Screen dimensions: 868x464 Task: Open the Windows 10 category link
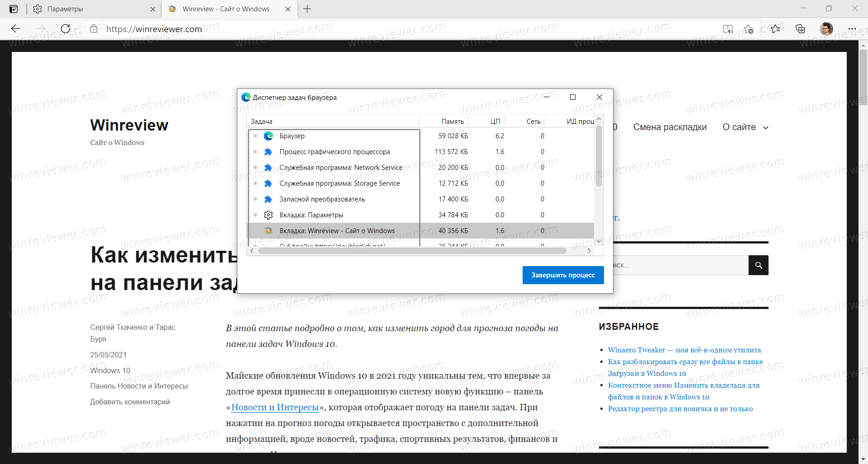click(110, 370)
